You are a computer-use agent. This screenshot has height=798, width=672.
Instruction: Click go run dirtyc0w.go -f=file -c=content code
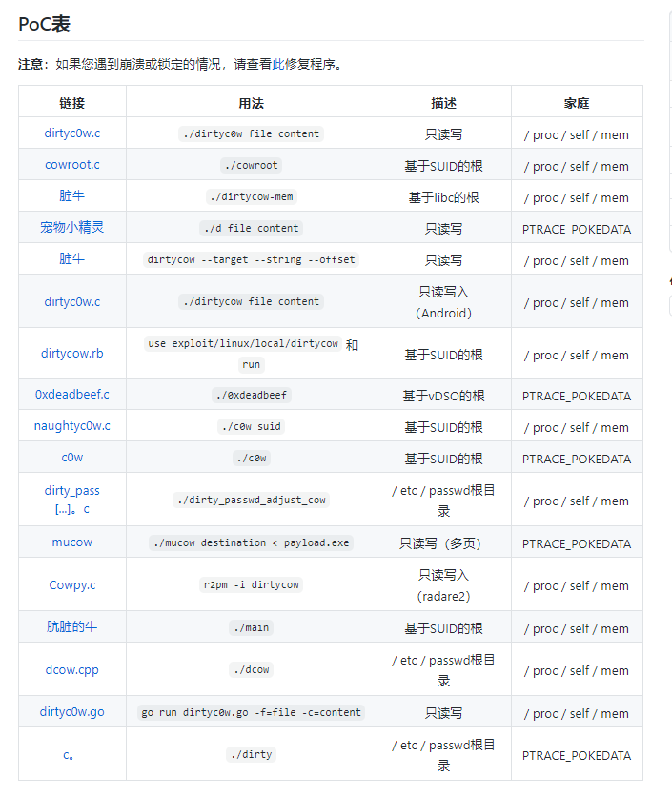[252, 712]
